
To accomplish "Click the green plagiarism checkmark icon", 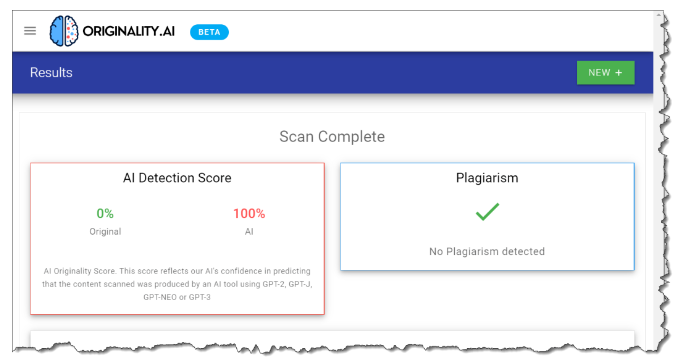I will click(487, 211).
